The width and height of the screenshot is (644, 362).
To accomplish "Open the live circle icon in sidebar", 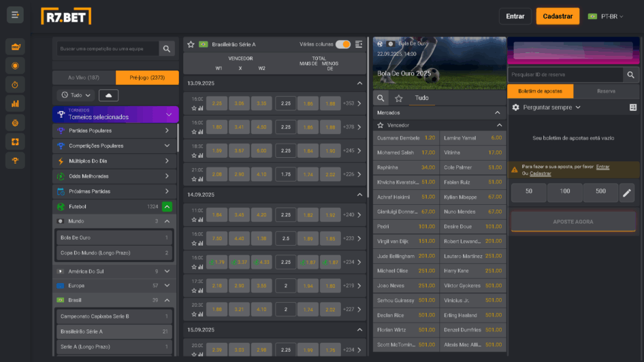I will tap(15, 66).
